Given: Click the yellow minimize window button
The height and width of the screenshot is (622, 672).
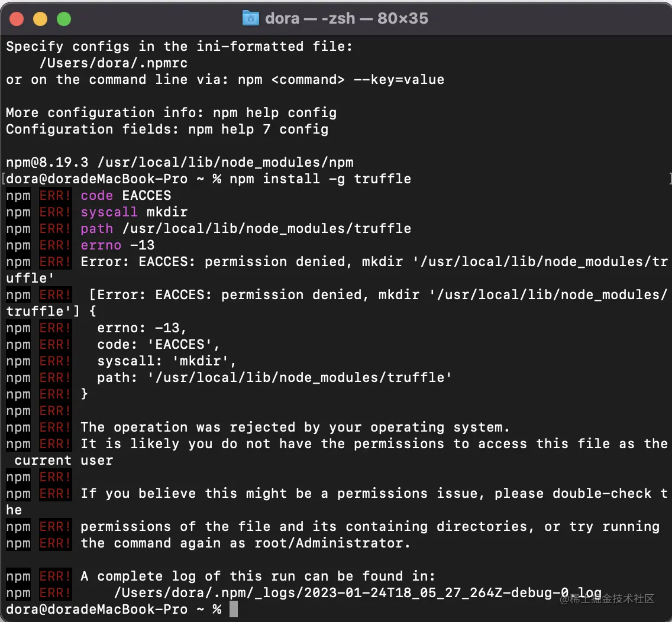Looking at the screenshot, I should (40, 20).
